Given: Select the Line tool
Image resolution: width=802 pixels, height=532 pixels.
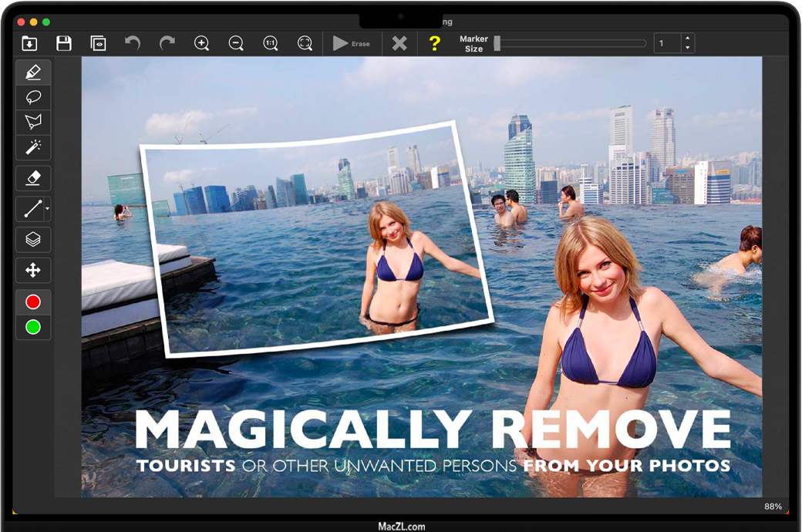Looking at the screenshot, I should click(32, 209).
